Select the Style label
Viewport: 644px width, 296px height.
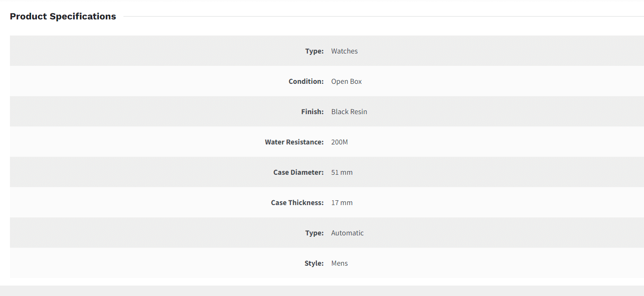click(x=314, y=263)
